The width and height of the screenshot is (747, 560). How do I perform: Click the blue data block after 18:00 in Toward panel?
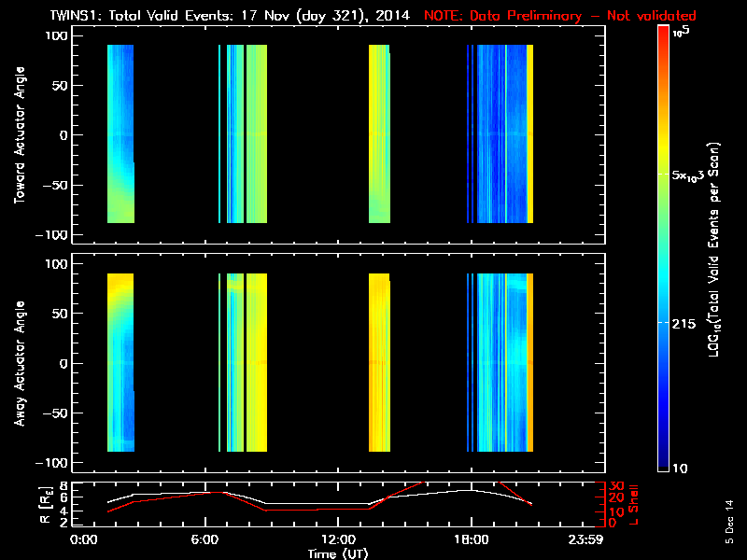pyautogui.click(x=501, y=133)
